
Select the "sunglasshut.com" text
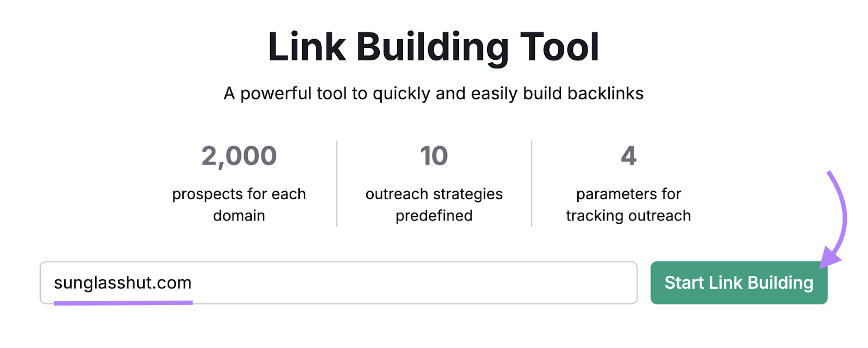coord(122,283)
